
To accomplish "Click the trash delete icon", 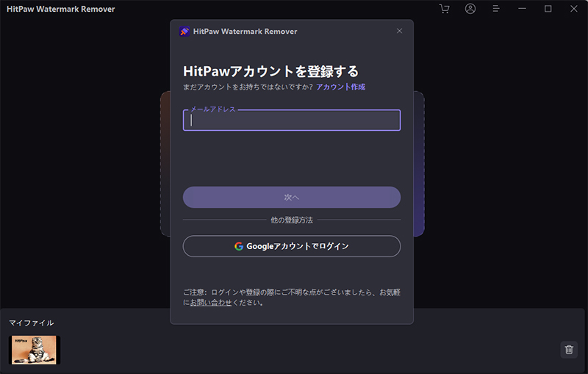I will (x=569, y=350).
